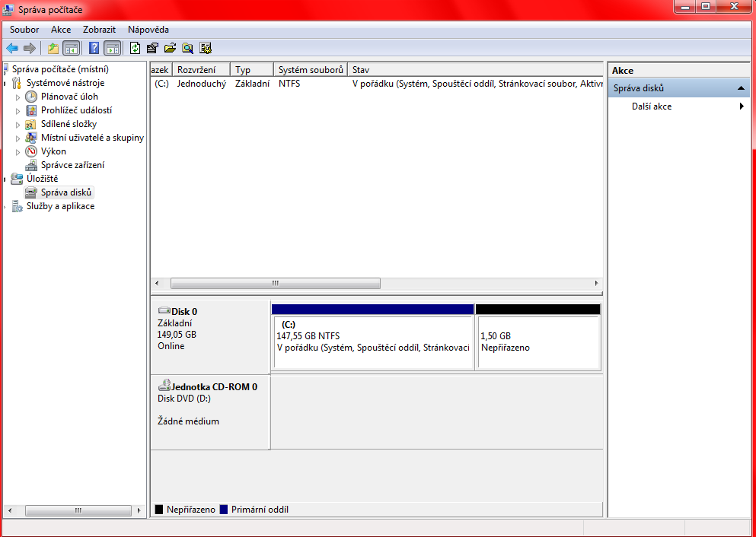
Task: Select Prohlížeč událostí tree item
Action: pos(76,110)
